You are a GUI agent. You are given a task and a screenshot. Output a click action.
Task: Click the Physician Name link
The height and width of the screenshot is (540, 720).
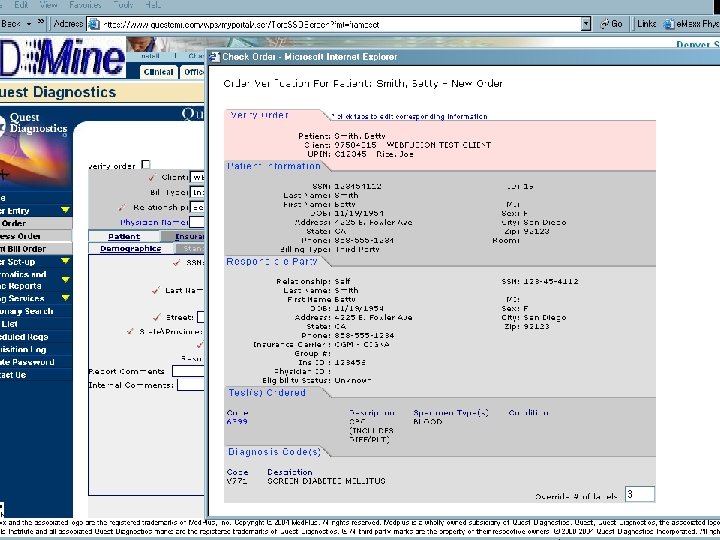click(x=154, y=222)
